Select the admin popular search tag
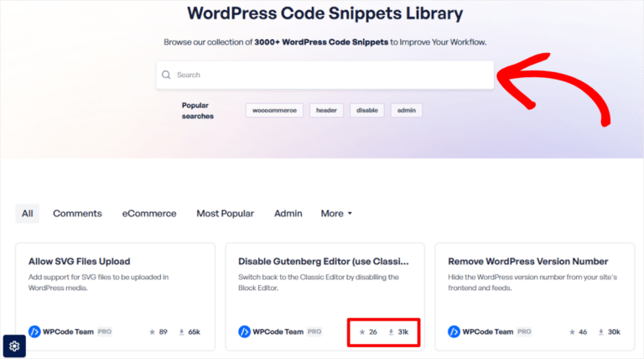Screen dimensions: 644x359 click(407, 110)
